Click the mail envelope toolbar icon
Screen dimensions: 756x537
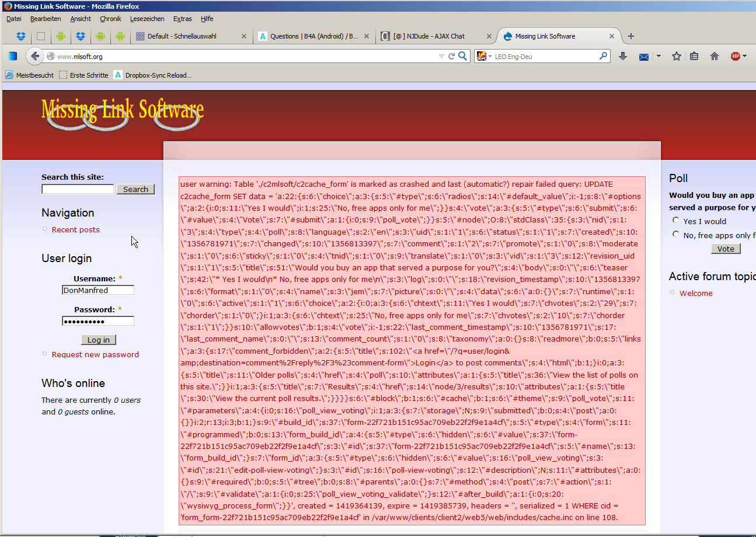(643, 57)
